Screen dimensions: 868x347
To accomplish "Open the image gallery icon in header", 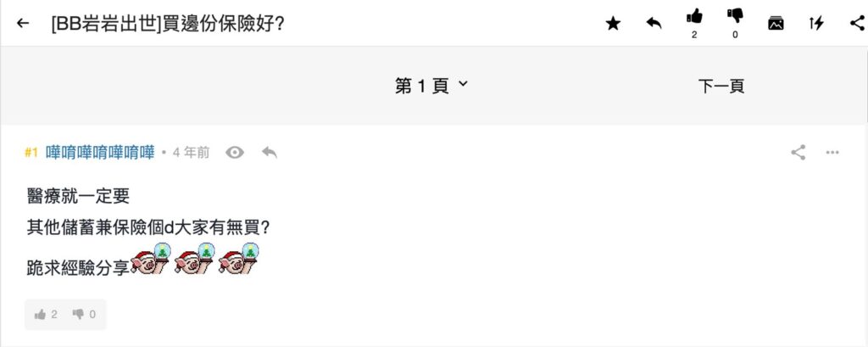I will (x=776, y=23).
